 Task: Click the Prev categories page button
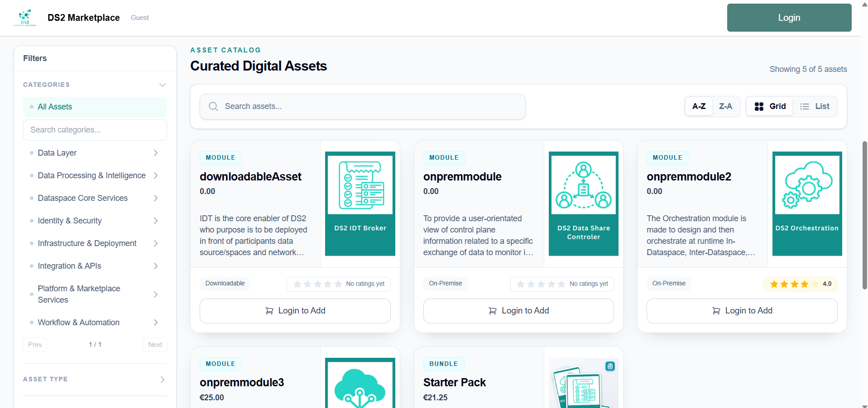(35, 345)
